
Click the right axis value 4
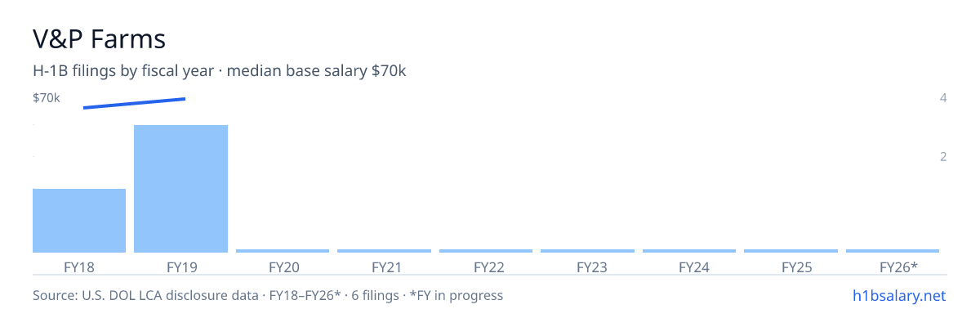click(x=943, y=98)
